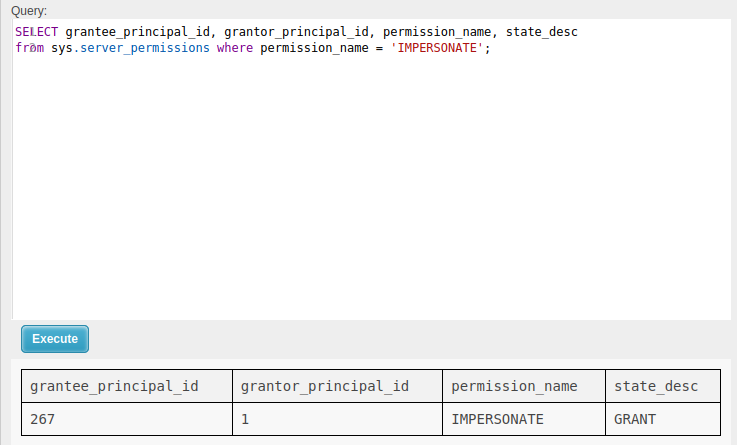Click empty area inside the query editor
This screenshot has height=445, width=737.
(370, 200)
